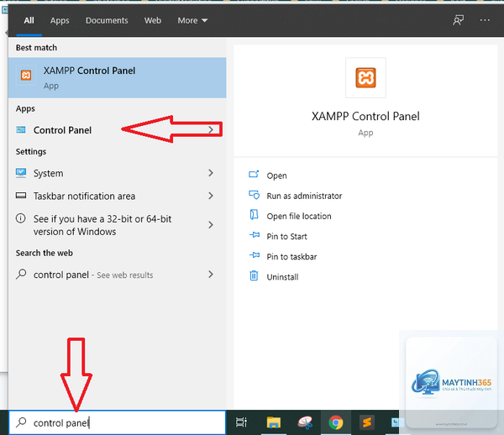Click the info icon beside 32-bit or 64-bit

point(20,218)
